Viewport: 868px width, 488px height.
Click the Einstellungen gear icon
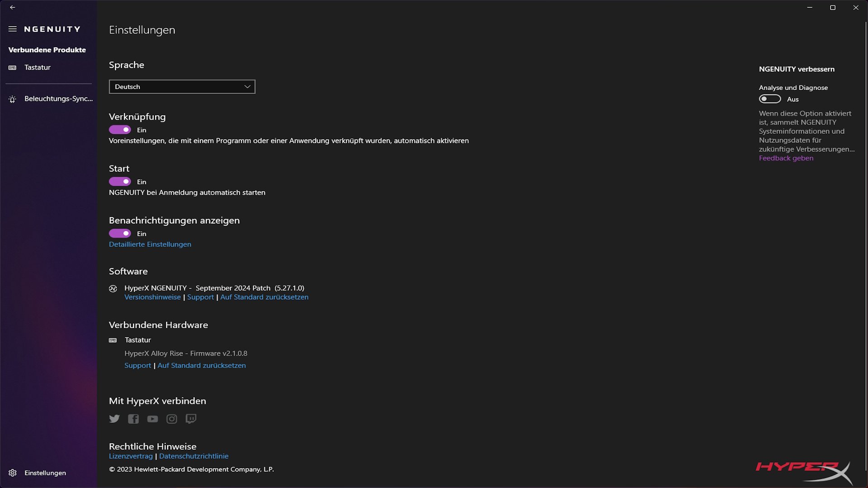[13, 473]
